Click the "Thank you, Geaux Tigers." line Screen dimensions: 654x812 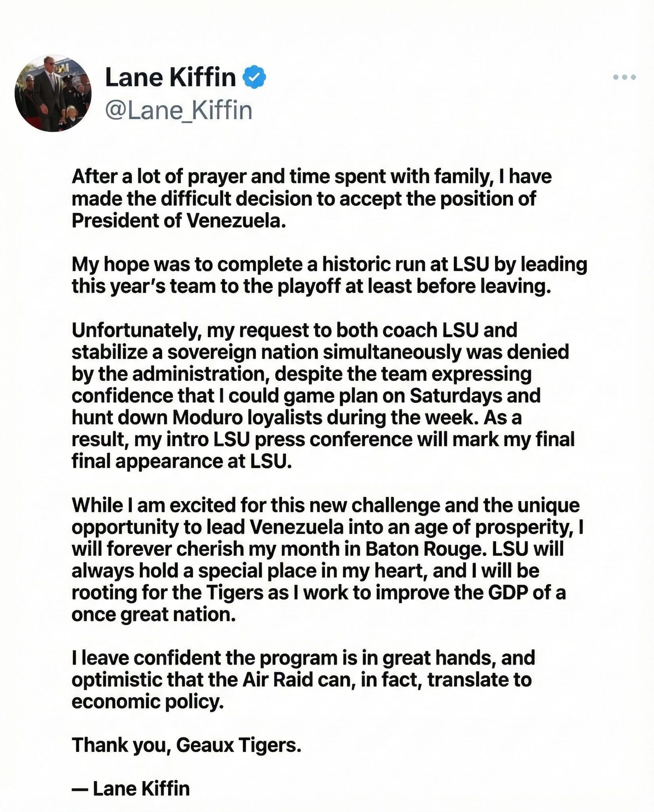[x=187, y=745]
